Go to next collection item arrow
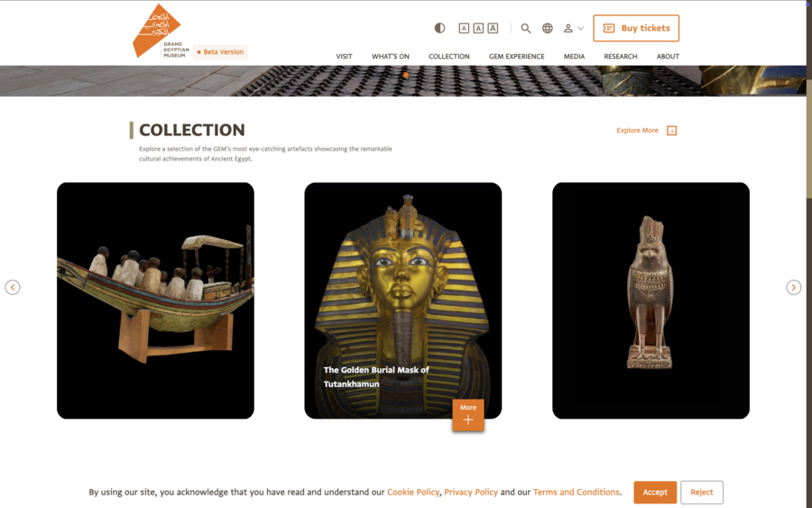This screenshot has height=508, width=812. [793, 288]
